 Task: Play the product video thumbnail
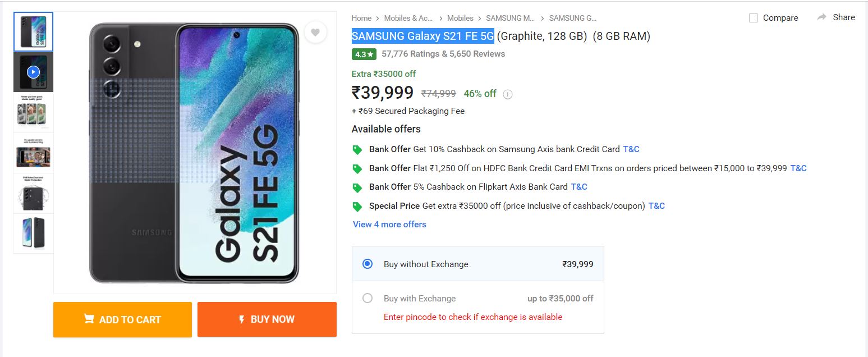pos(33,72)
